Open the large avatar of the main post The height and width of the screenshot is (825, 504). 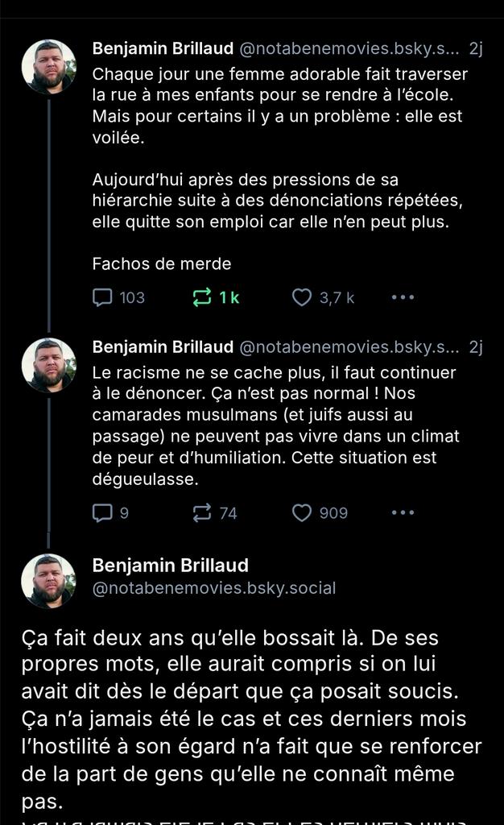coord(49,581)
